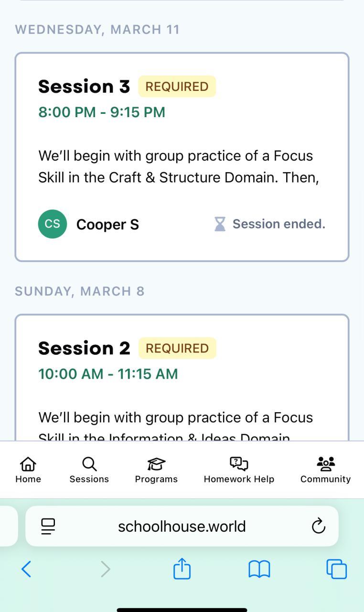Go back with Safari back arrow

pyautogui.click(x=27, y=569)
